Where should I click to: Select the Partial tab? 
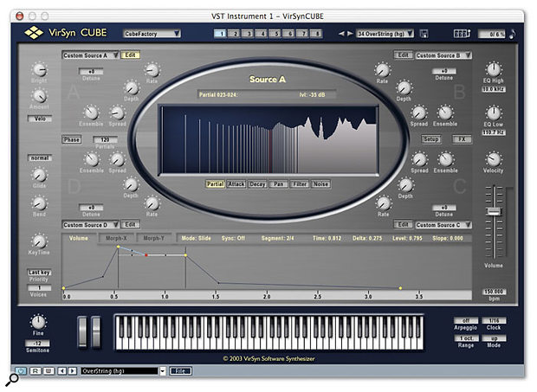(215, 184)
